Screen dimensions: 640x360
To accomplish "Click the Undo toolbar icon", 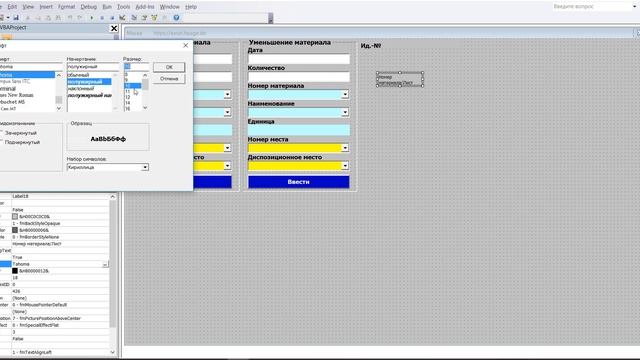I will point(70,18).
